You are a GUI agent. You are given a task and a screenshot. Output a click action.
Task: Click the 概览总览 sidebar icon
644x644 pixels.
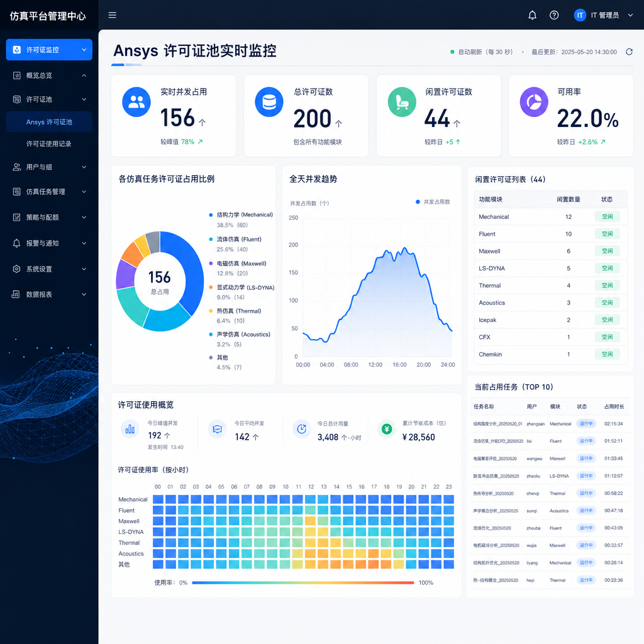17,75
